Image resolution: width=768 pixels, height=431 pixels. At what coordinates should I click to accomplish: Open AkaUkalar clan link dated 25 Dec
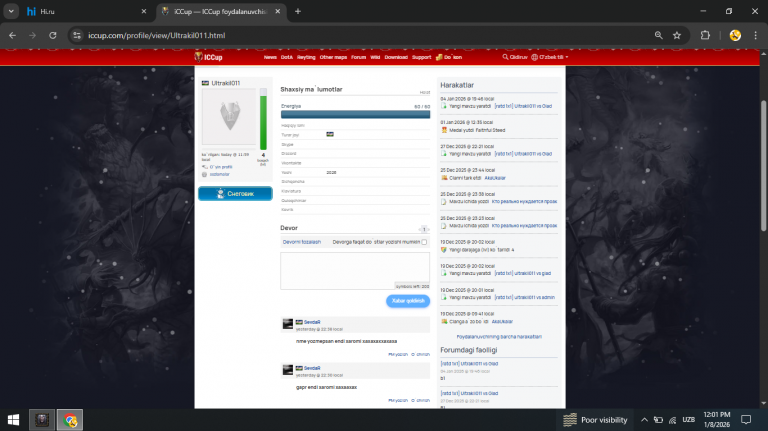pyautogui.click(x=495, y=178)
